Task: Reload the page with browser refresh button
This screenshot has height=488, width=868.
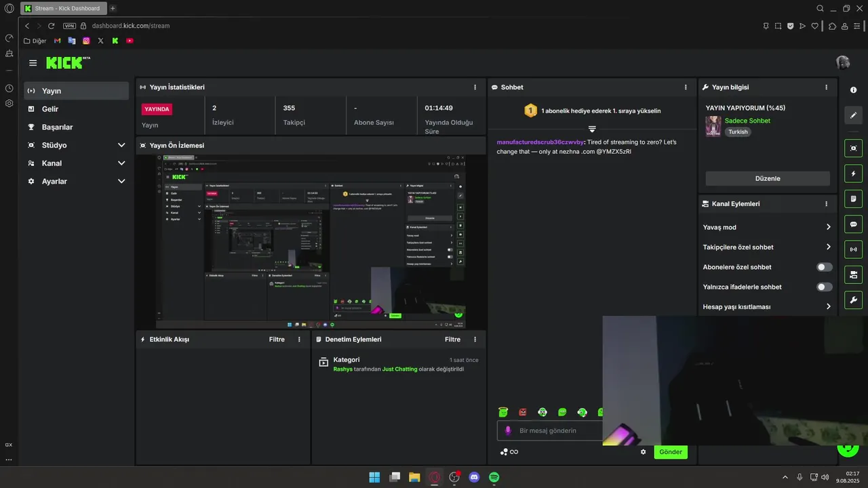Action: point(51,26)
